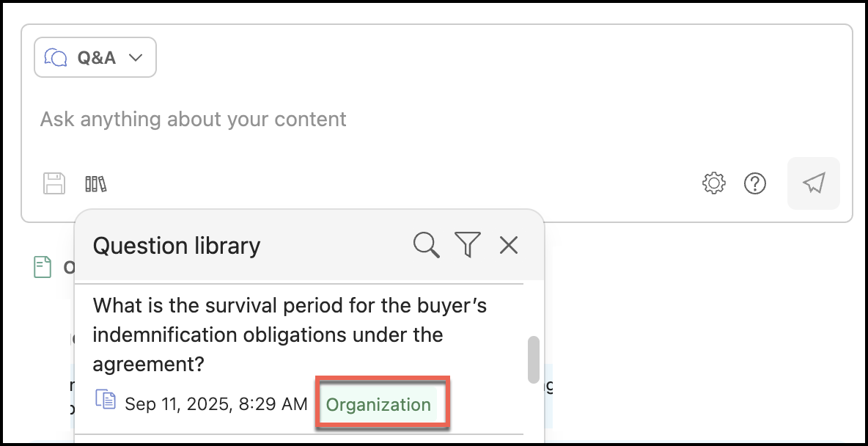Click the green document icon left of panel
The image size is (868, 446).
point(43,267)
